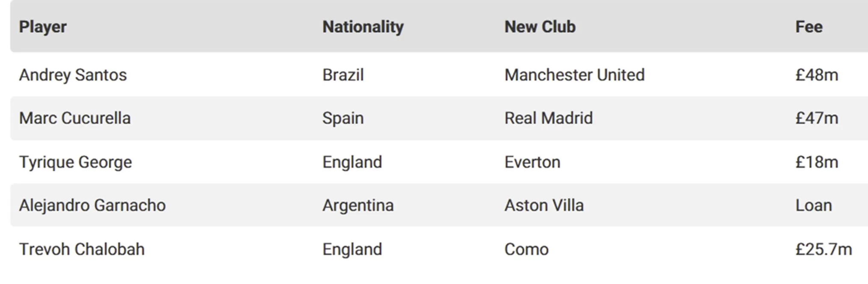Click the Como club cell
Image resolution: width=868 pixels, height=284 pixels.
coord(526,249)
